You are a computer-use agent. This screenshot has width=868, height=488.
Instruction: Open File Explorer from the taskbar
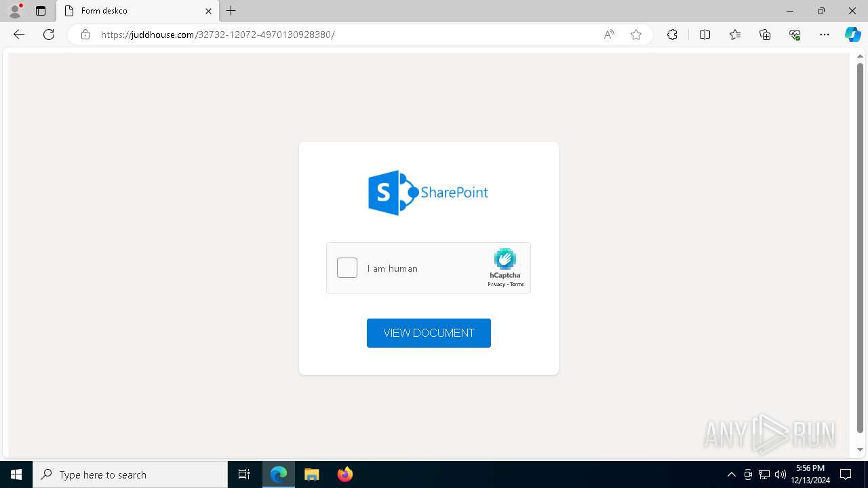[x=312, y=474]
